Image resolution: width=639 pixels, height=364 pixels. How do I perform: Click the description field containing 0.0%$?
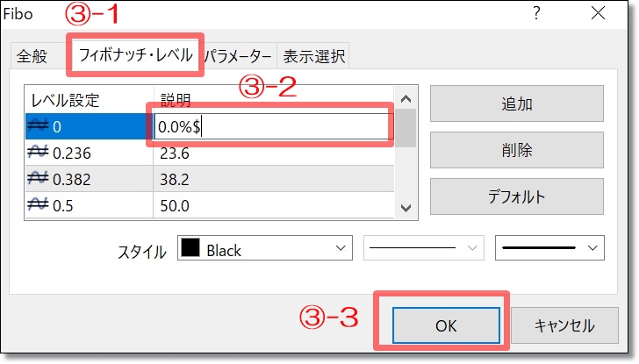click(x=271, y=126)
